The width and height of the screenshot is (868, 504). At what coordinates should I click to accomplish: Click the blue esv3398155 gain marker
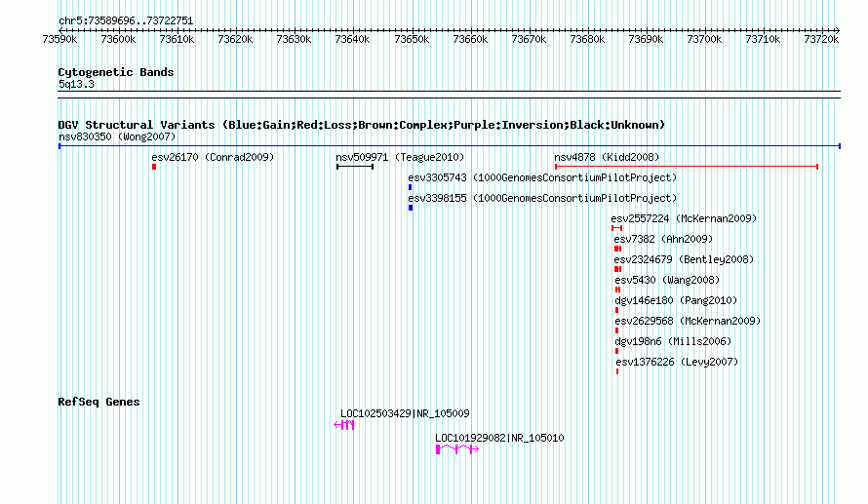(411, 208)
